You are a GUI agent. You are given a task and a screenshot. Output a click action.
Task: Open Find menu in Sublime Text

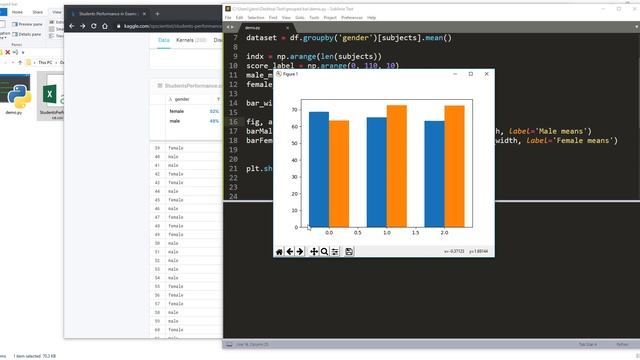pyautogui.click(x=273, y=18)
